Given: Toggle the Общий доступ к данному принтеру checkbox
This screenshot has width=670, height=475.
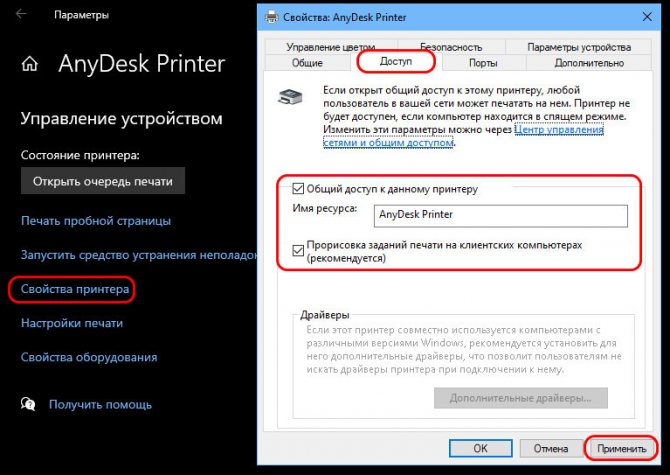Looking at the screenshot, I should pos(298,189).
